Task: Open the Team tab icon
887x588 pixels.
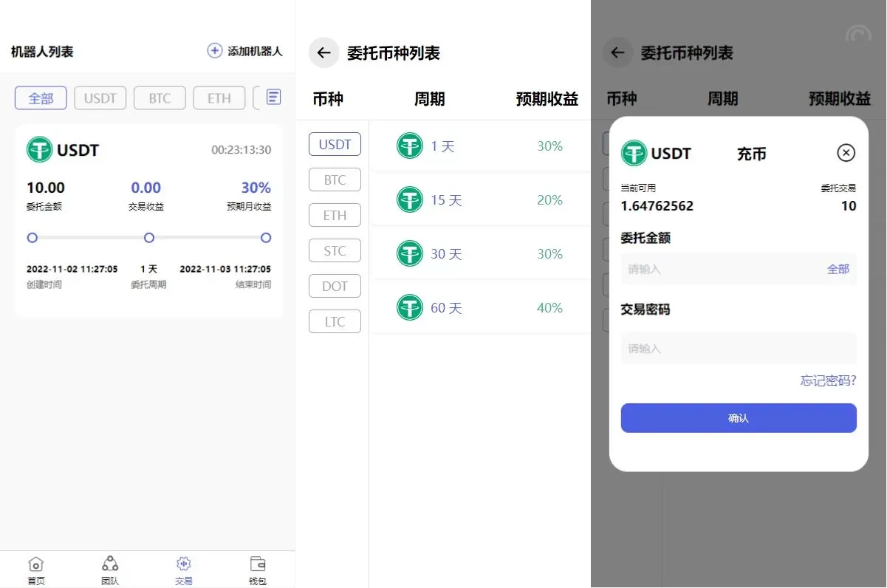Action: (x=110, y=565)
